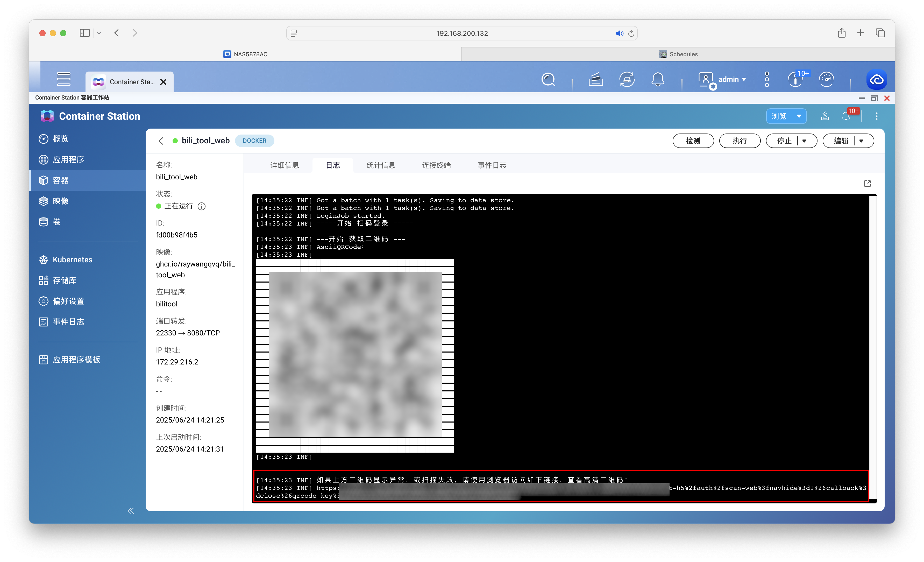Open the 浏览 dropdown arrow
924x562 pixels.
(799, 116)
